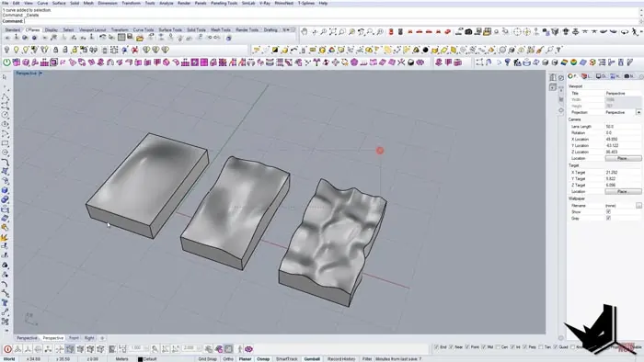Click the broom cleanup icon

coord(540,50)
